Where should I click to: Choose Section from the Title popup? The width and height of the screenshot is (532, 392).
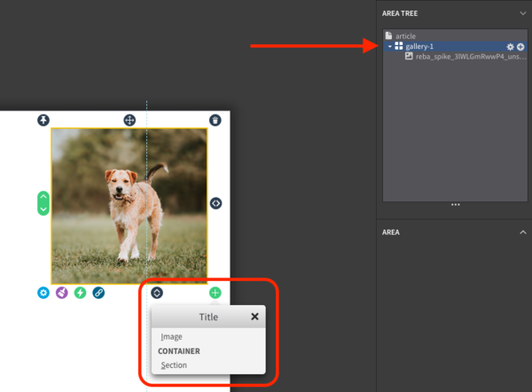(174, 365)
